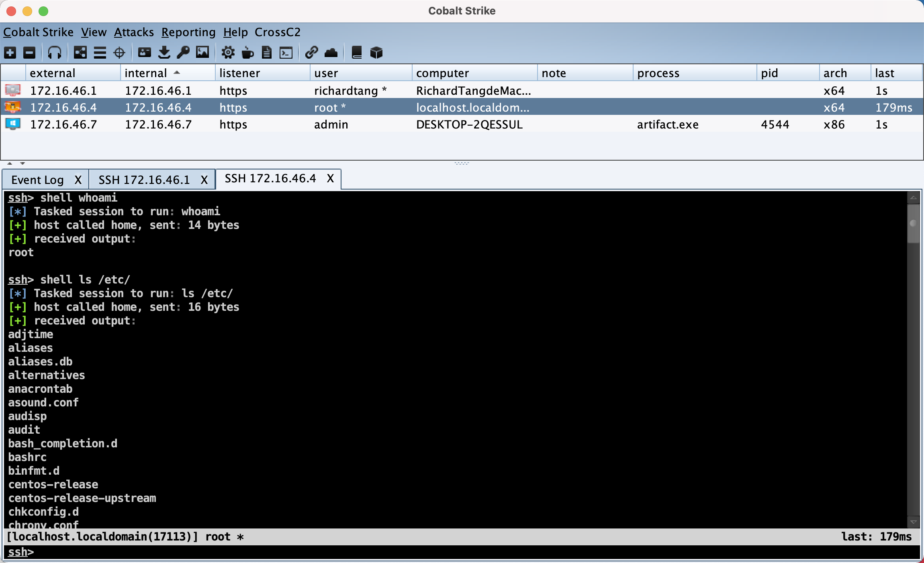Click the chain link host file icon

pos(311,53)
